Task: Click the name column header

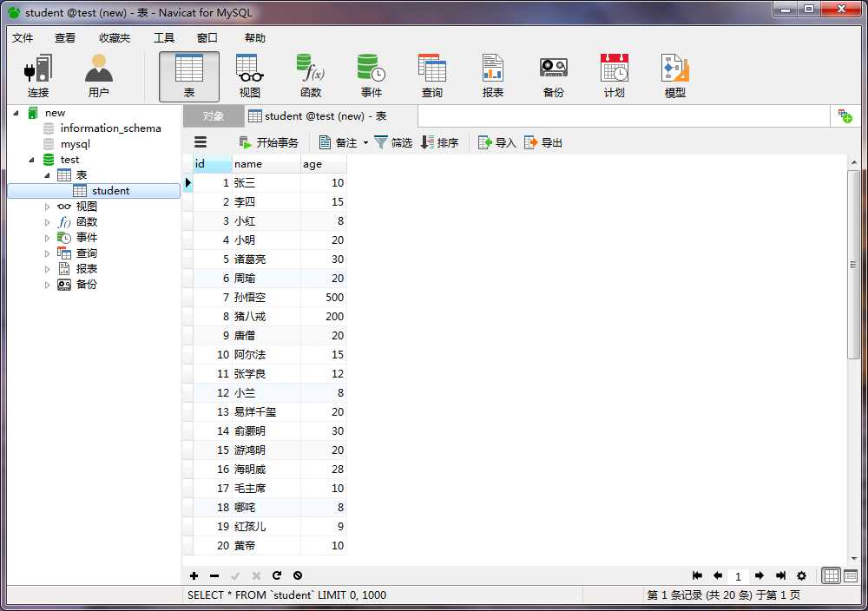Action: 266,164
